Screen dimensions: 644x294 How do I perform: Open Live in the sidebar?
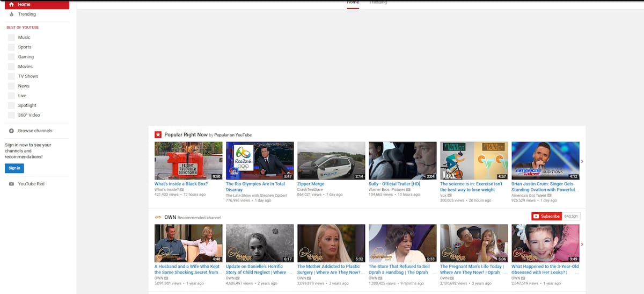(x=22, y=96)
